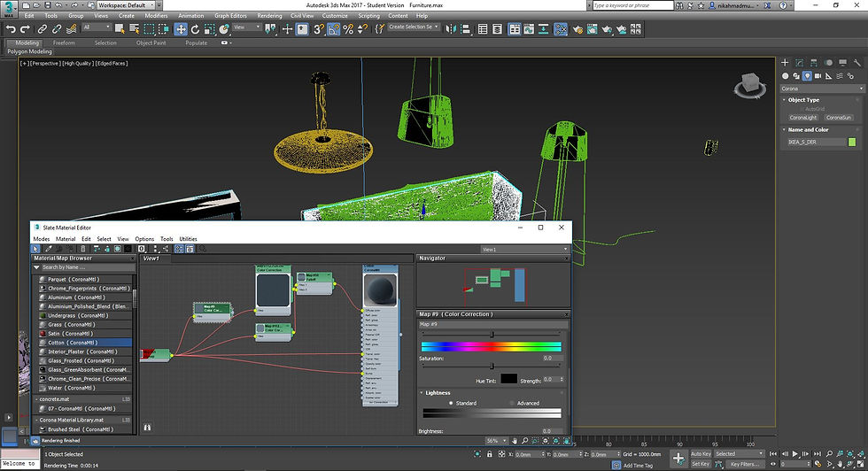The image size is (868, 471).
Task: Select the Unlink Selection tool
Action: pyautogui.click(x=57, y=29)
